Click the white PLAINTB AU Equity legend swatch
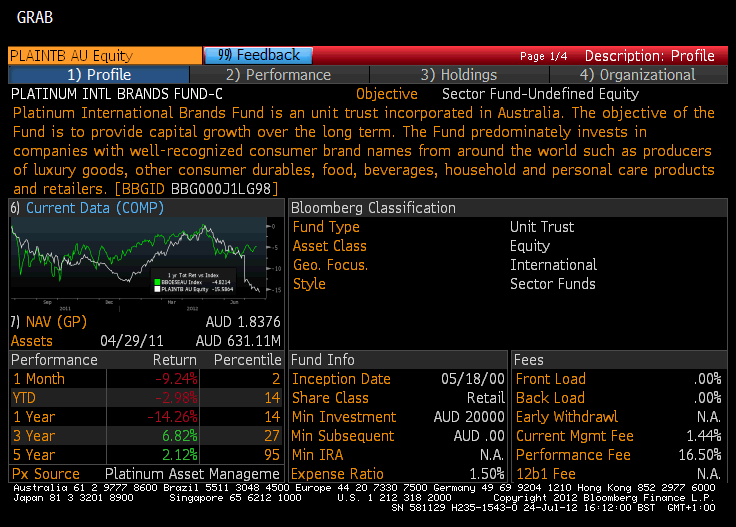The image size is (736, 527). pyautogui.click(x=157, y=289)
